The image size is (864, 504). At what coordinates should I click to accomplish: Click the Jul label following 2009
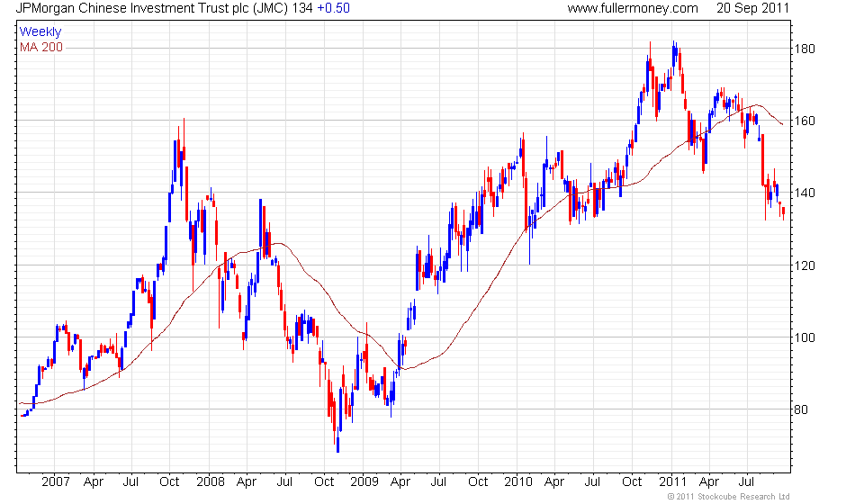[438, 482]
